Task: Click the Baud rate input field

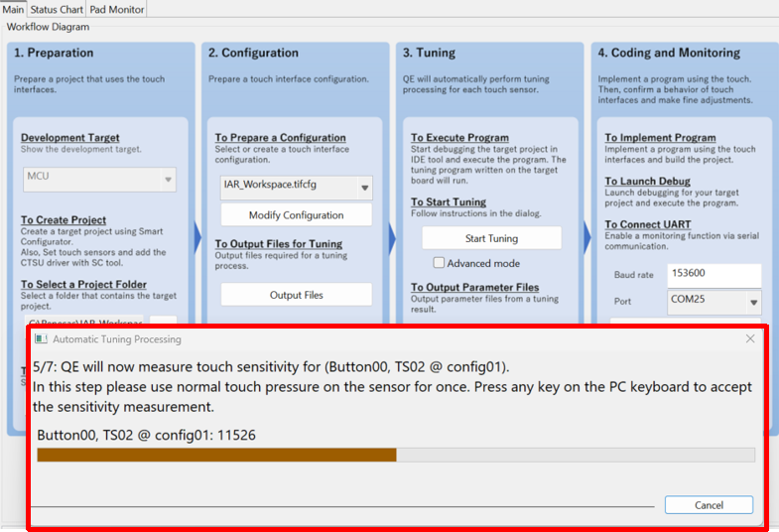Action: pyautogui.click(x=714, y=275)
